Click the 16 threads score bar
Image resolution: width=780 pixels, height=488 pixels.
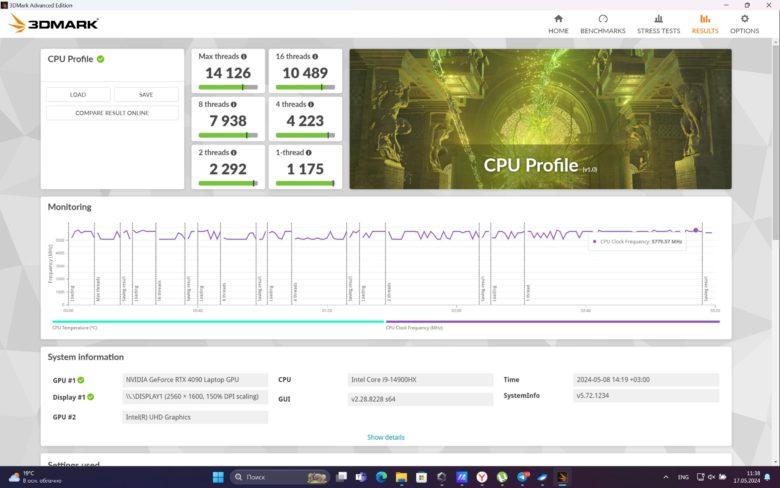[305, 87]
